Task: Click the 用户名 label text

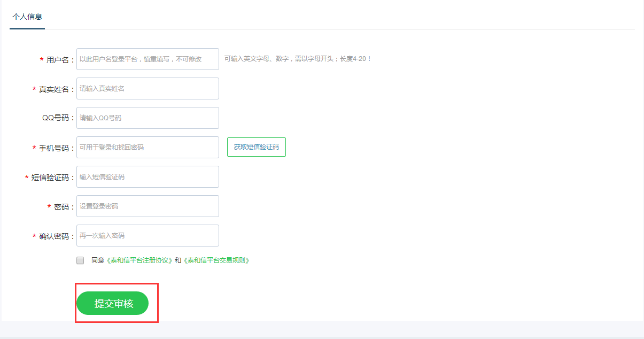Action: coord(58,60)
